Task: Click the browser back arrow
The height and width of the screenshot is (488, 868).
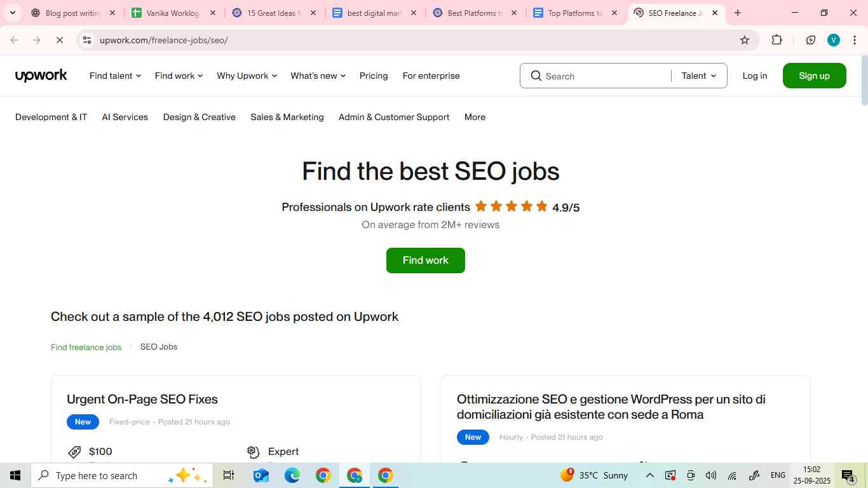Action: pos(13,39)
